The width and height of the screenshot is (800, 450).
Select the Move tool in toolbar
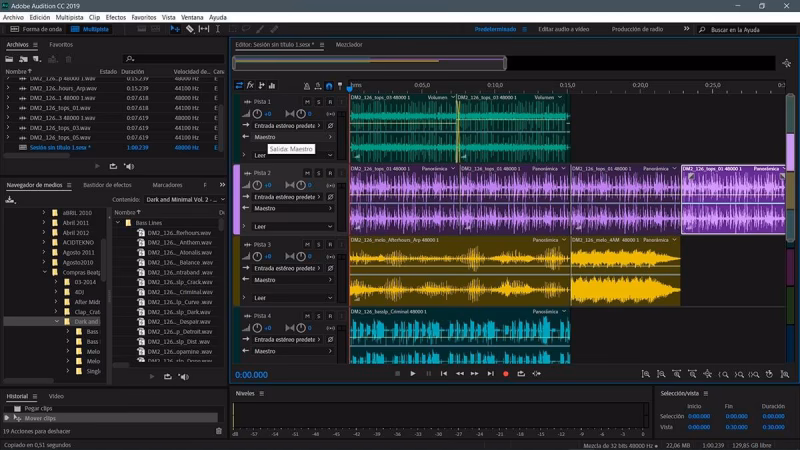click(x=175, y=29)
